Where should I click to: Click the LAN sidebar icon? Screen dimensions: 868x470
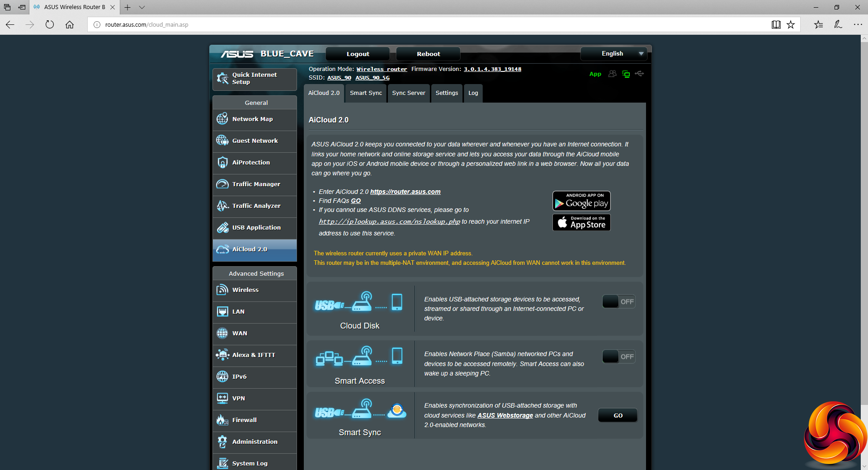pyautogui.click(x=222, y=311)
